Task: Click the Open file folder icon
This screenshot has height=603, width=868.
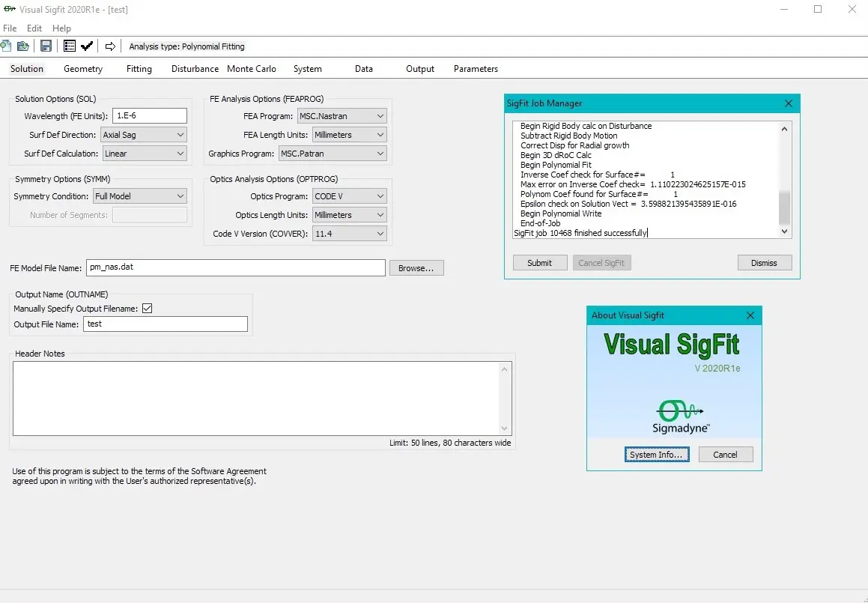Action: click(x=22, y=46)
